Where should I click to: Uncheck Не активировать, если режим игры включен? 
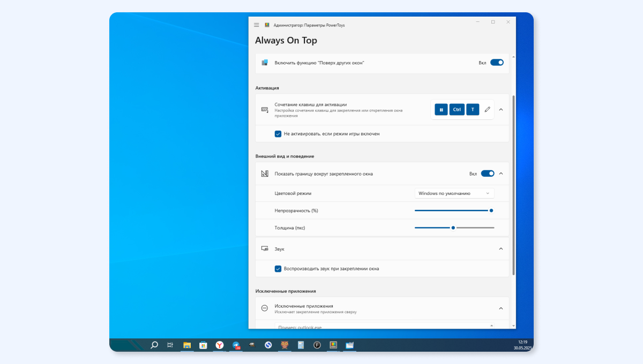(x=278, y=134)
